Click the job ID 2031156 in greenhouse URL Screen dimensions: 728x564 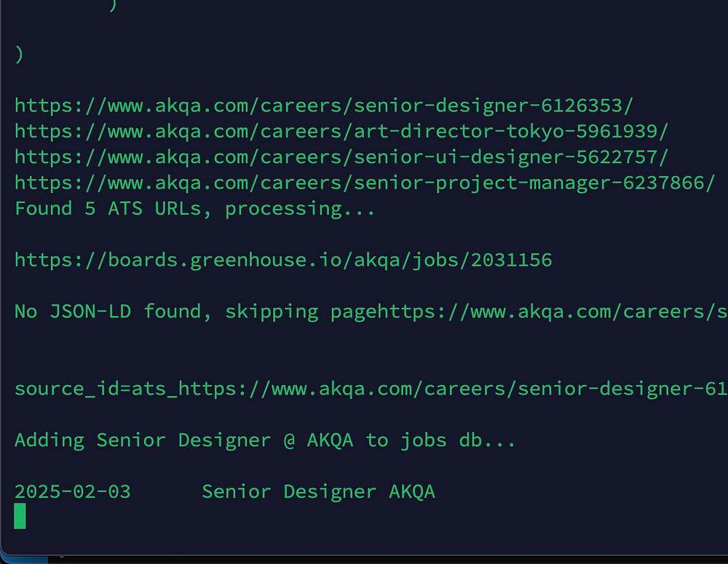(511, 260)
